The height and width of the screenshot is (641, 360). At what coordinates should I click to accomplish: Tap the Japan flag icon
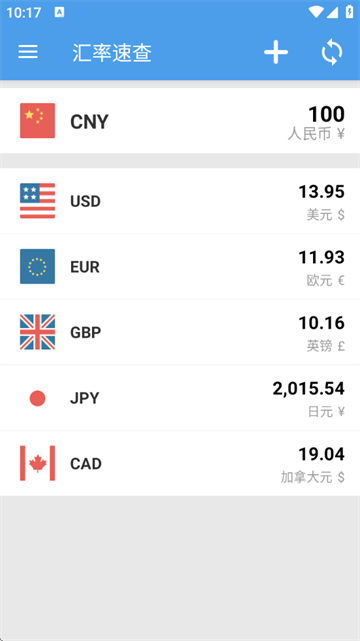pyautogui.click(x=38, y=398)
